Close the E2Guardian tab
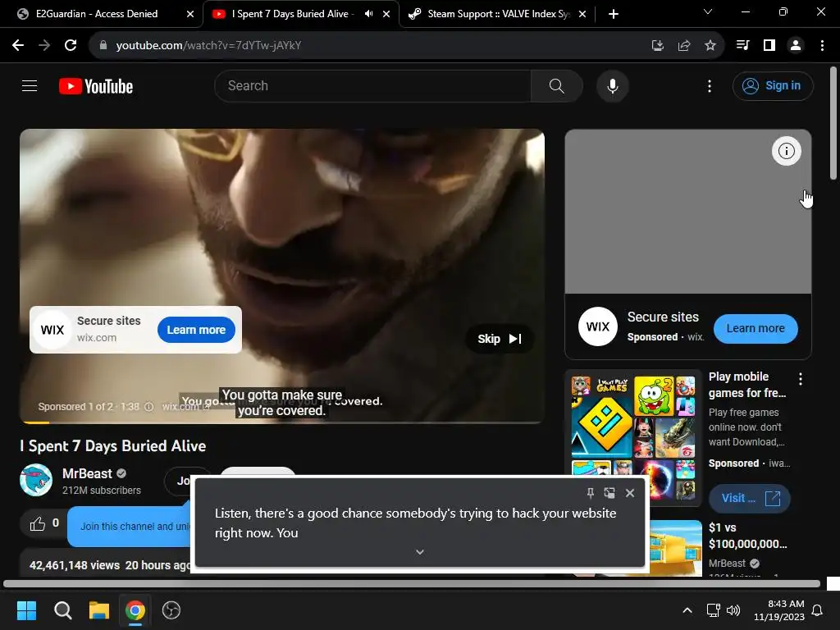 click(x=190, y=15)
